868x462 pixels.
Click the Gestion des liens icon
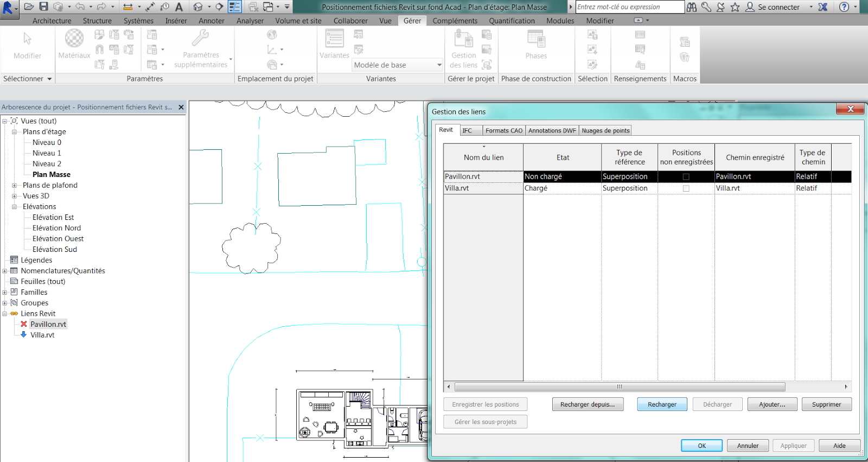tap(463, 39)
